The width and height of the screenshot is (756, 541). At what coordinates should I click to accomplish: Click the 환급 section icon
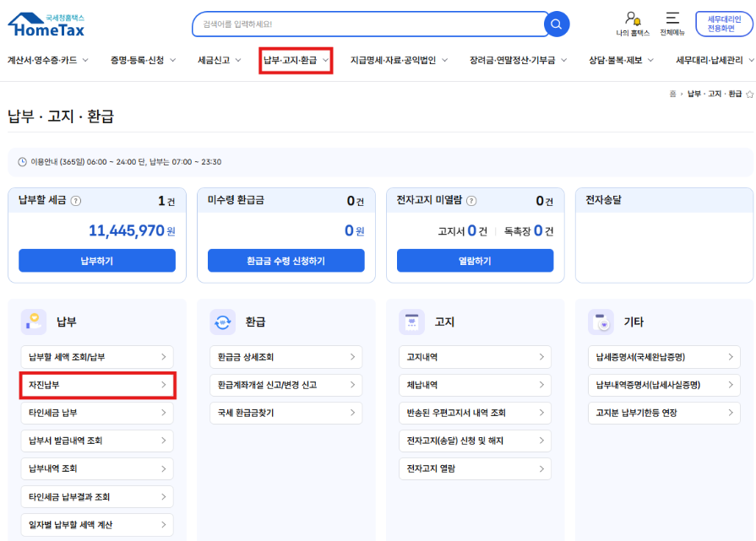tap(222, 322)
